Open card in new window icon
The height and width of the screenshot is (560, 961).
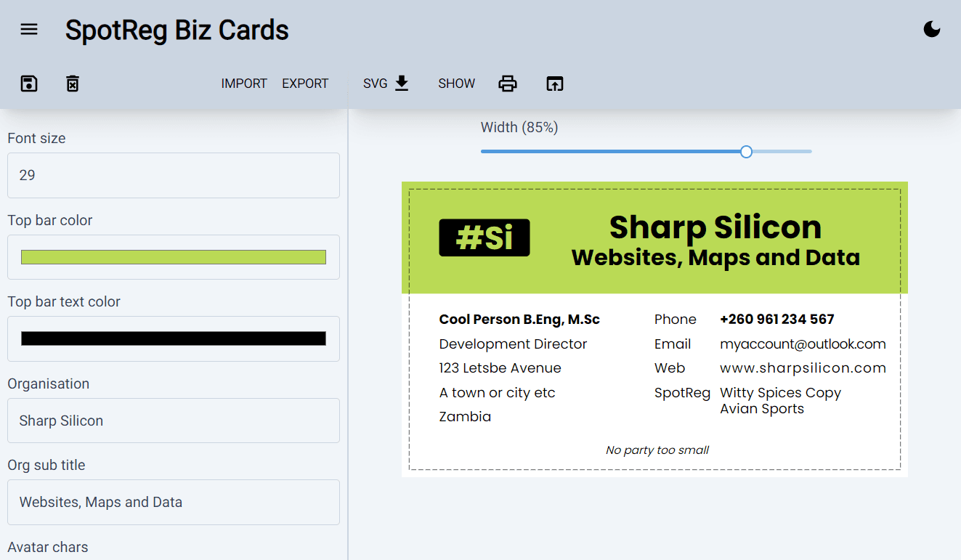554,84
